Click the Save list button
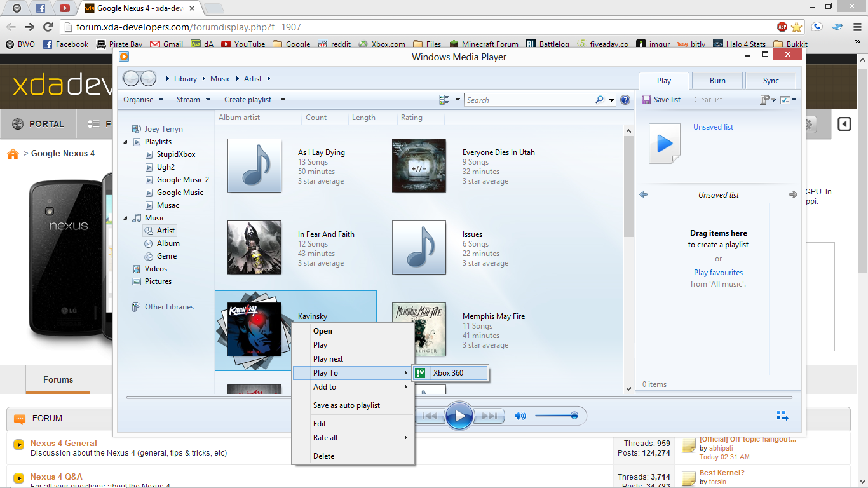 661,100
